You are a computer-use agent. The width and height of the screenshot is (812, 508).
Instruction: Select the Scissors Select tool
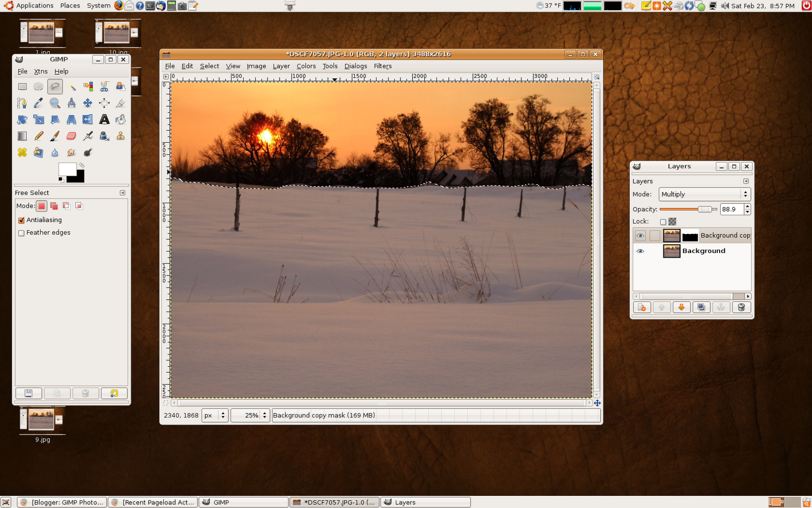pos(104,87)
